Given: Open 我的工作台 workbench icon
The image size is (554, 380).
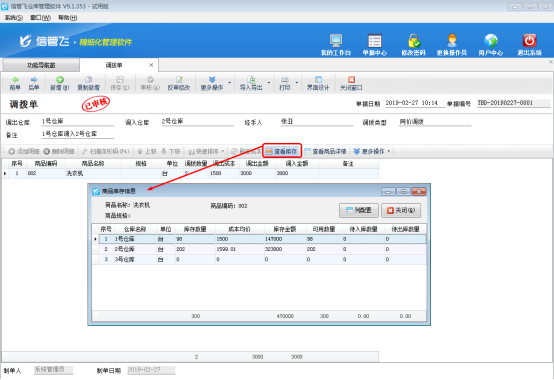Looking at the screenshot, I should click(336, 41).
